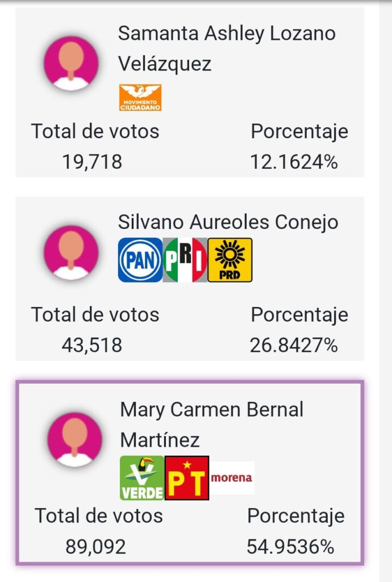
Task: Click the 12.1624% percentage value
Action: [x=294, y=162]
